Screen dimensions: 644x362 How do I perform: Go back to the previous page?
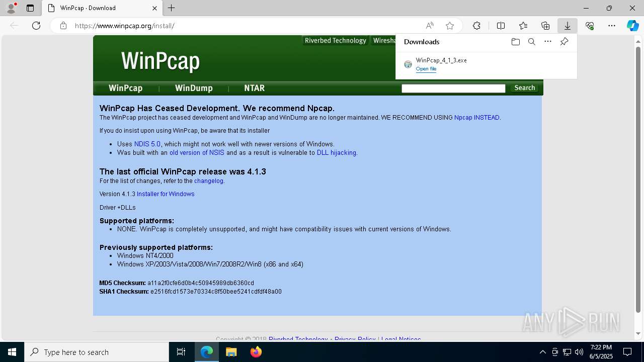coord(14,26)
